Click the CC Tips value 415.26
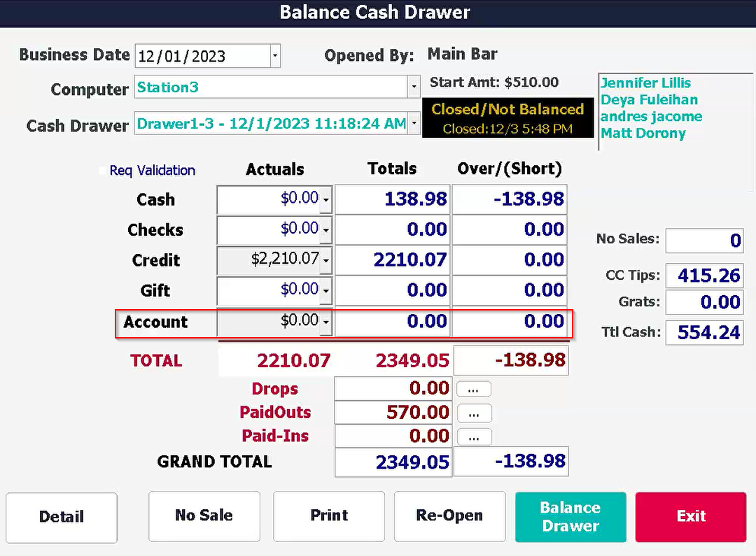756x556 pixels. tap(704, 275)
